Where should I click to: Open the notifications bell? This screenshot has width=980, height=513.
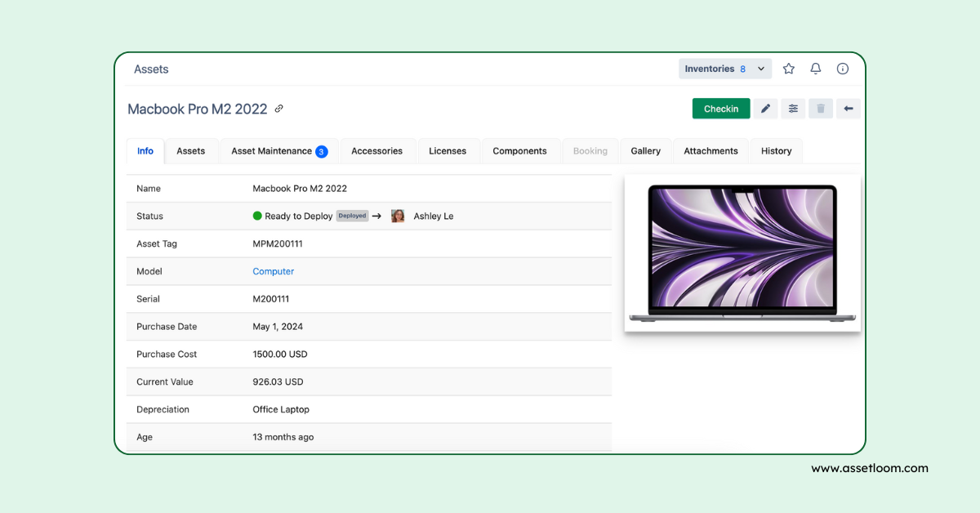tap(816, 69)
